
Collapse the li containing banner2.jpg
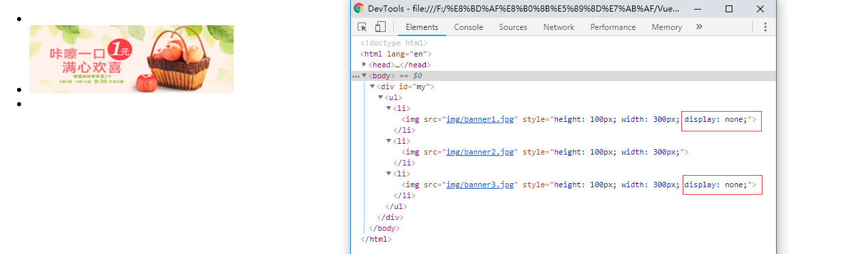point(389,141)
